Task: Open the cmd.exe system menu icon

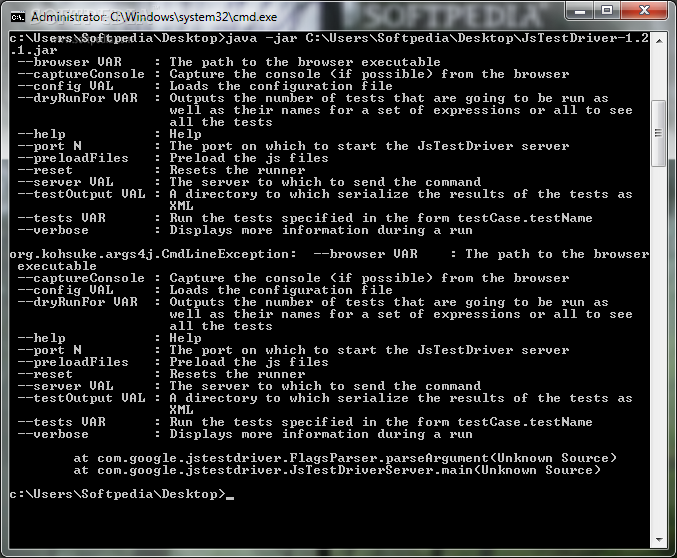Action: 18,17
